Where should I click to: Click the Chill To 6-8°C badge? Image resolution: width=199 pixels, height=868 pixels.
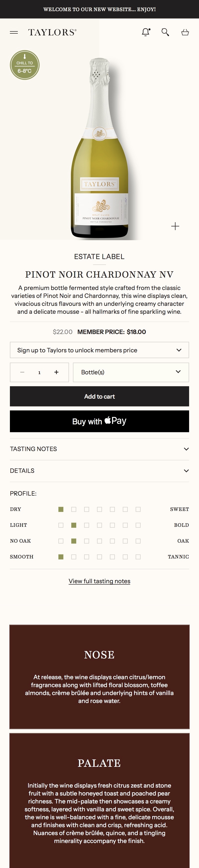pos(25,65)
